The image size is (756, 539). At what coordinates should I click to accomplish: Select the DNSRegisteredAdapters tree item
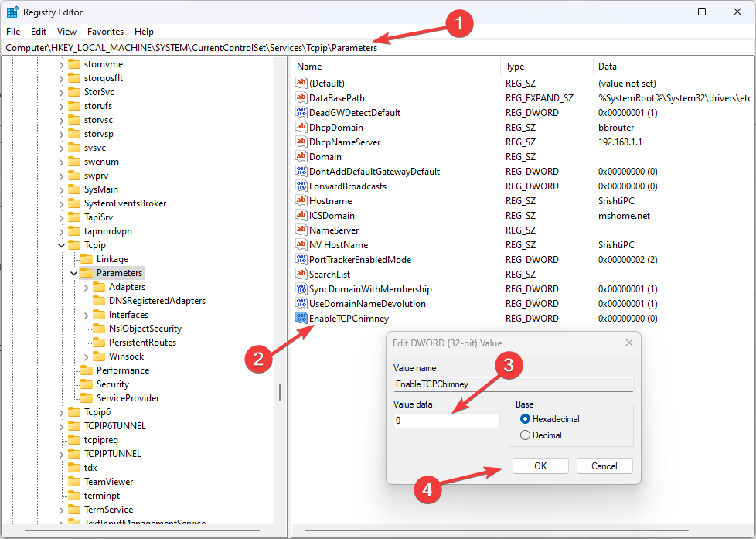pos(157,301)
